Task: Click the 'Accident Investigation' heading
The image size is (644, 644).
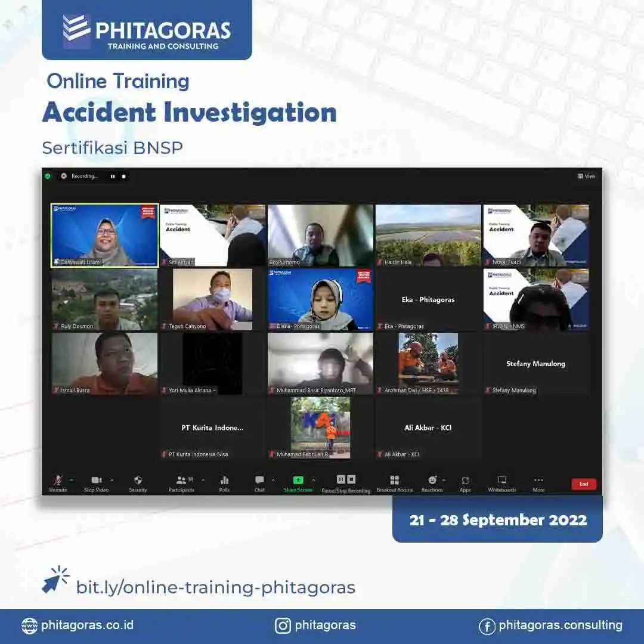Action: coord(190,112)
